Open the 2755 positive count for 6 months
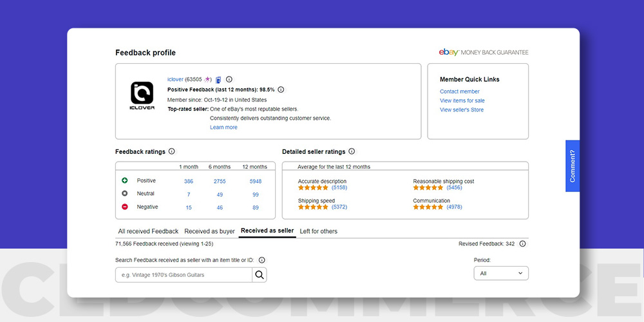 coord(220,181)
